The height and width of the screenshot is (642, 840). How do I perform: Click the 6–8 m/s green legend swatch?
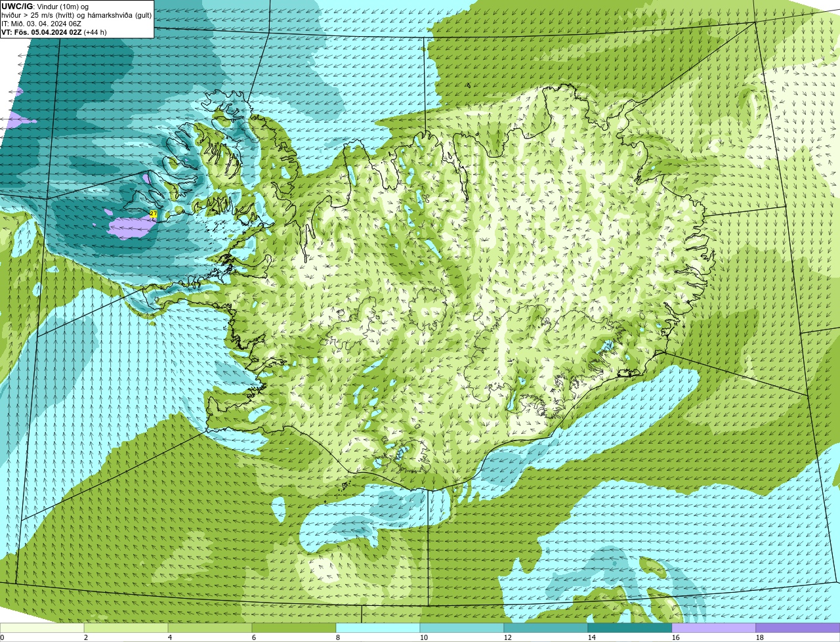tap(294, 628)
